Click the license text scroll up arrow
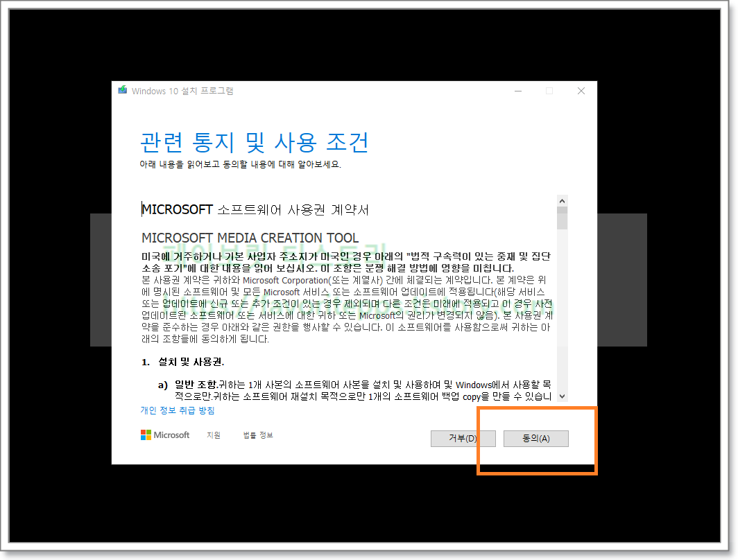 click(562, 201)
